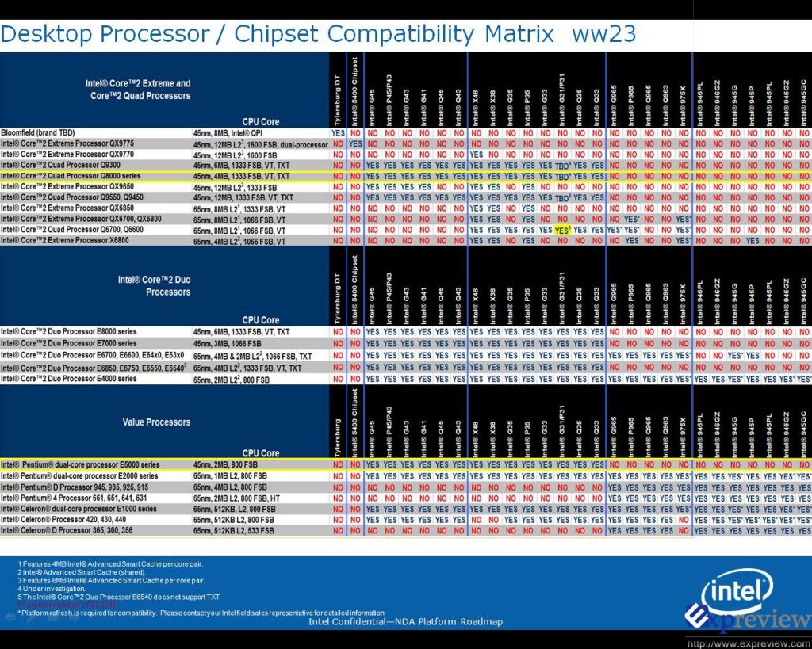Select 'Core 2 Extreme Processor QX6850' row label
812x649 pixels.
67,208
